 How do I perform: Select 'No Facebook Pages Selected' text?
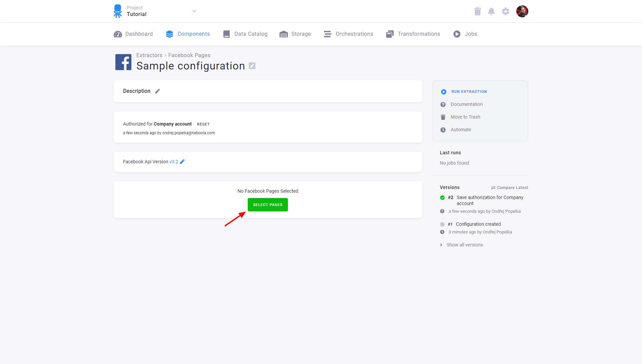point(268,191)
